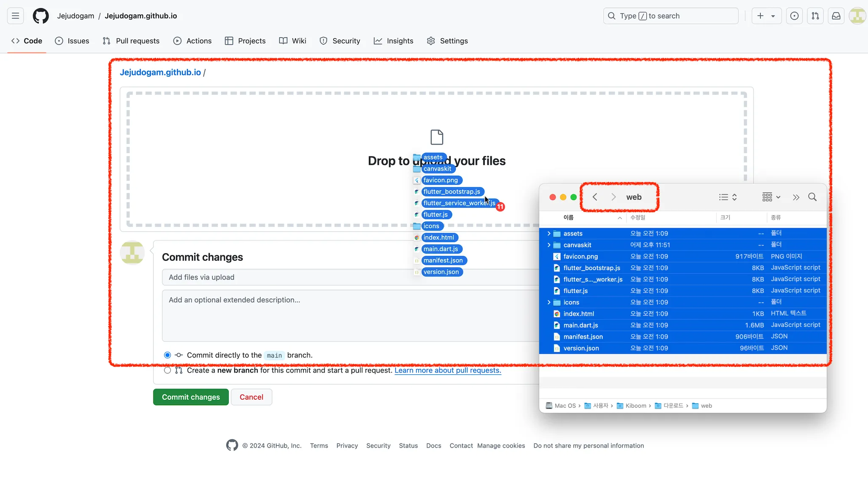Click the Finder search magnifier icon
Viewport: 868px width, 481px height.
click(x=812, y=197)
